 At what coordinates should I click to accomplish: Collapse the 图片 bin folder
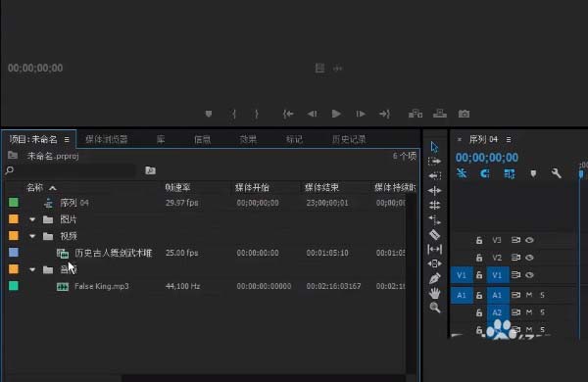pos(32,219)
